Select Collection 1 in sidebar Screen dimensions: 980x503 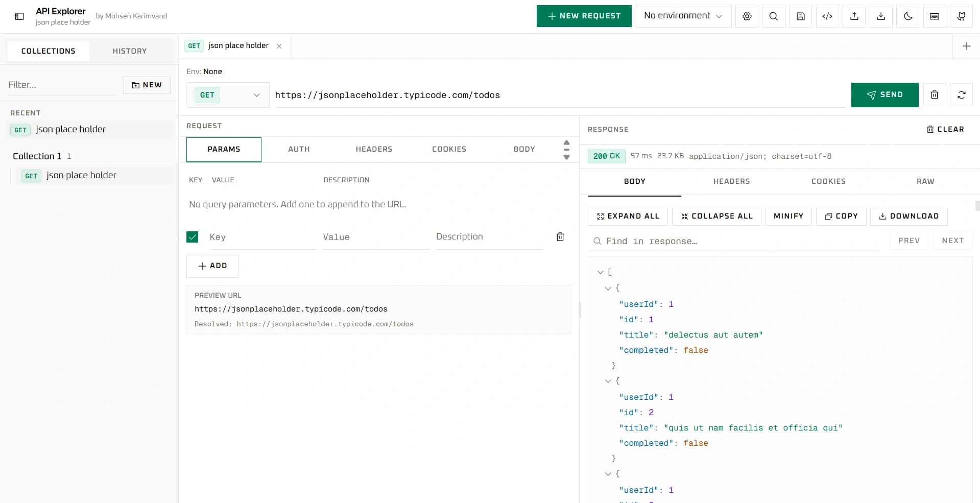coord(37,156)
